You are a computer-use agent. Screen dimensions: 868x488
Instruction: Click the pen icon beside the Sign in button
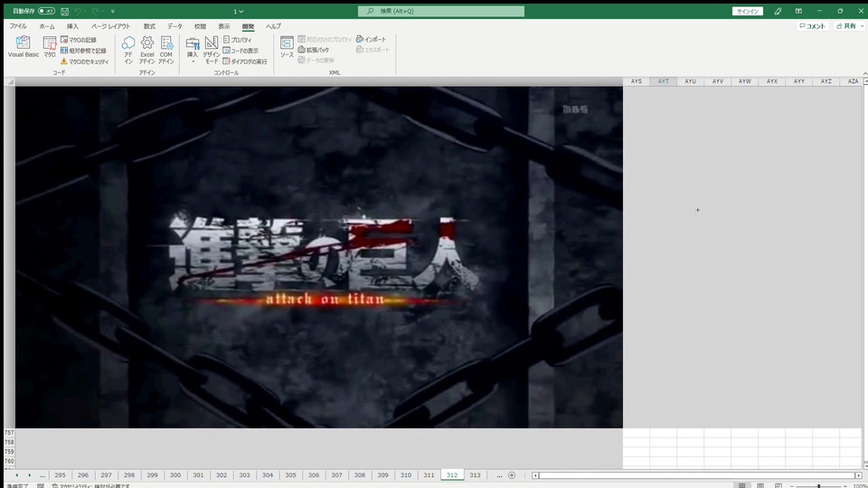click(778, 11)
